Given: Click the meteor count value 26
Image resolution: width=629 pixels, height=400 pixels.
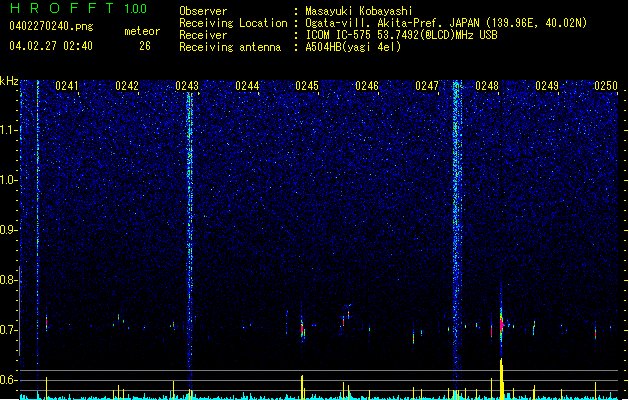Looking at the screenshot, I should [x=145, y=46].
